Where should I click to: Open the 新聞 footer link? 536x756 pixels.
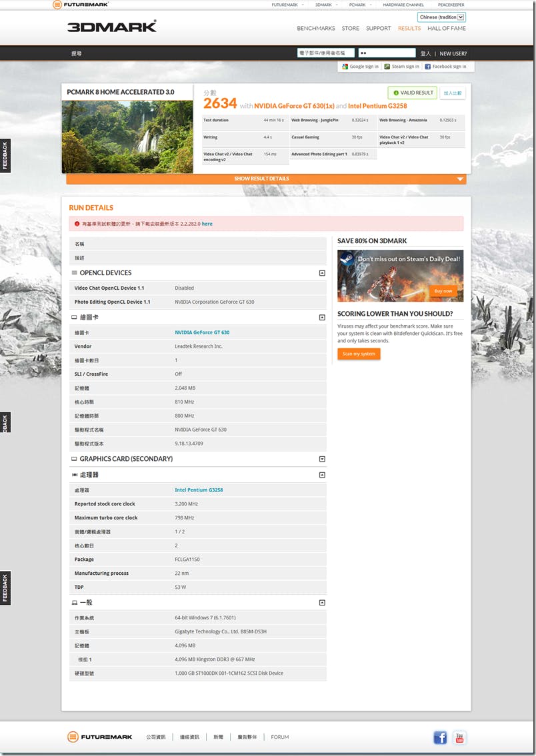coord(219,737)
